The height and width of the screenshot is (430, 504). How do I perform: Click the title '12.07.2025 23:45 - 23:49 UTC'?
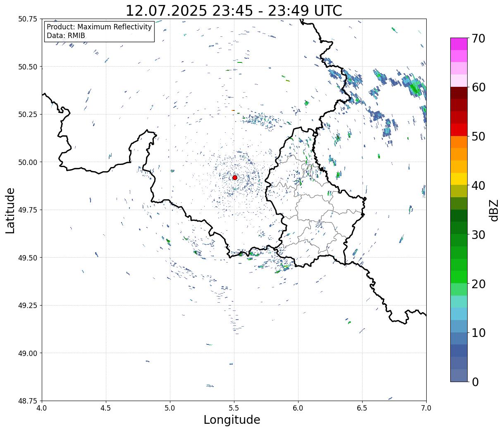pos(234,11)
